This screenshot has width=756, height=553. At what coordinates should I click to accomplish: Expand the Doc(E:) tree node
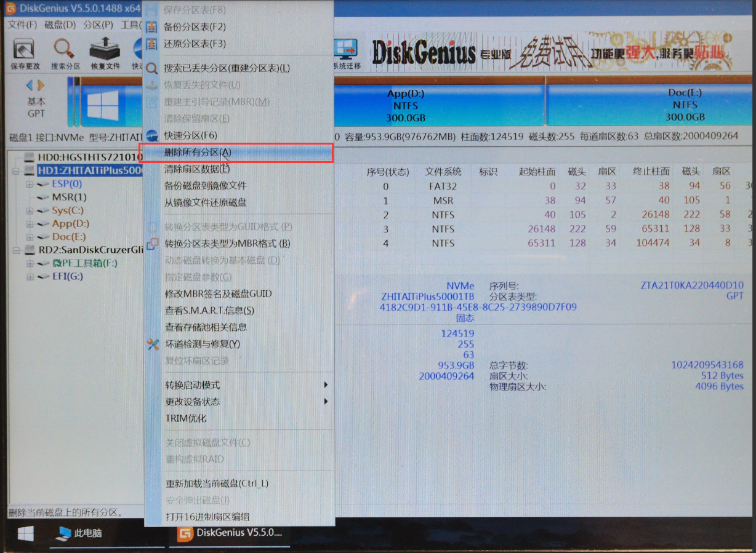tap(30, 237)
